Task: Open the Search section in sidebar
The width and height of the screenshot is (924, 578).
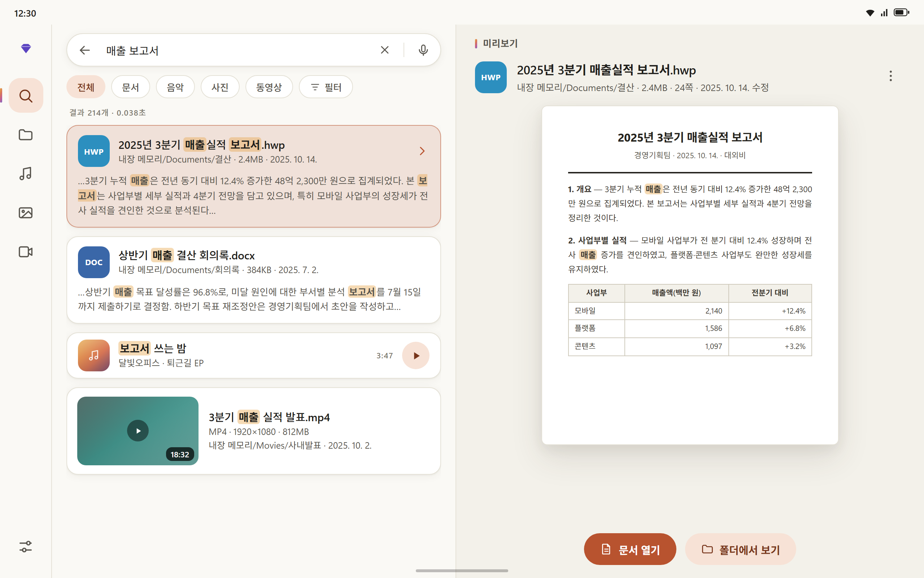Action: click(26, 96)
